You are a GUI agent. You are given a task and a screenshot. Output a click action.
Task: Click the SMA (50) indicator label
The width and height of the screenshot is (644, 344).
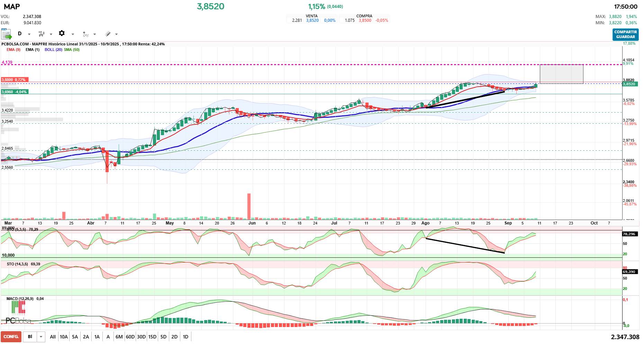click(72, 50)
